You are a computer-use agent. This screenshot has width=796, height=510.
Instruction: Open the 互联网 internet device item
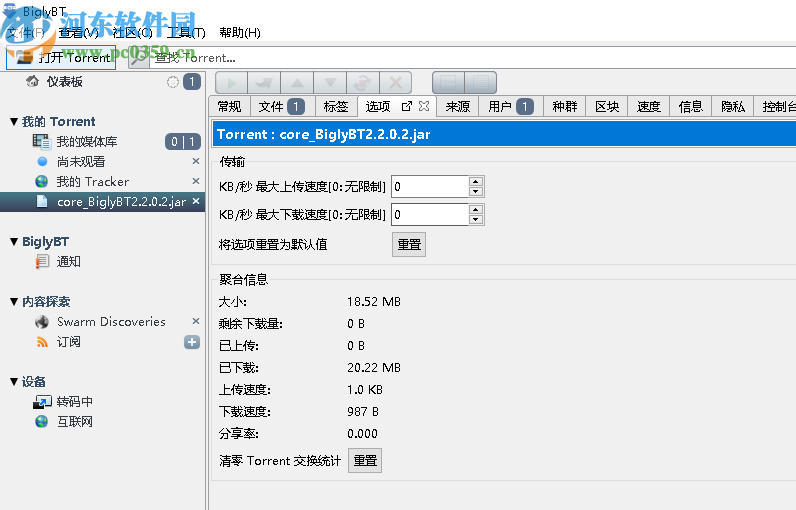[75, 422]
